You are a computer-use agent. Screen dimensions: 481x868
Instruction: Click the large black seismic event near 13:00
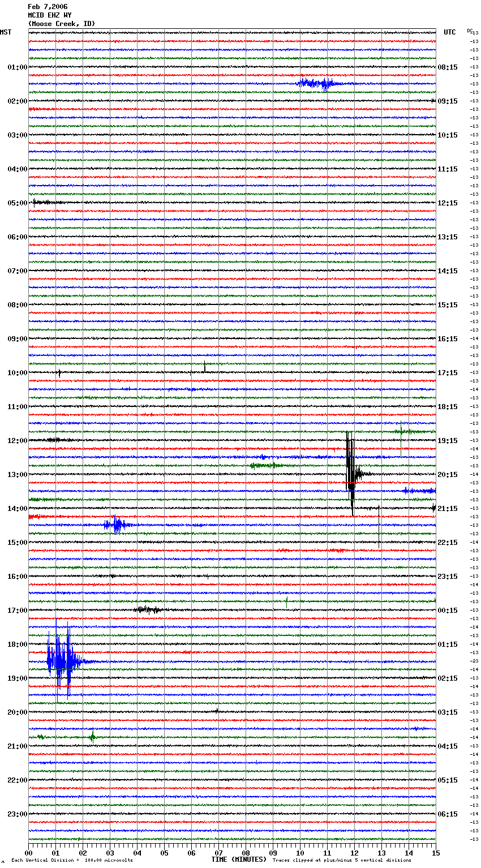coord(351,474)
